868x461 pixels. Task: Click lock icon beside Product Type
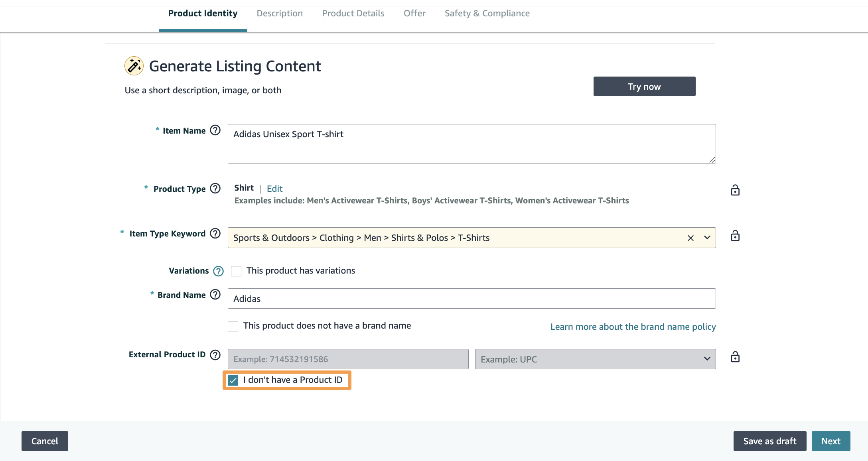pos(735,190)
